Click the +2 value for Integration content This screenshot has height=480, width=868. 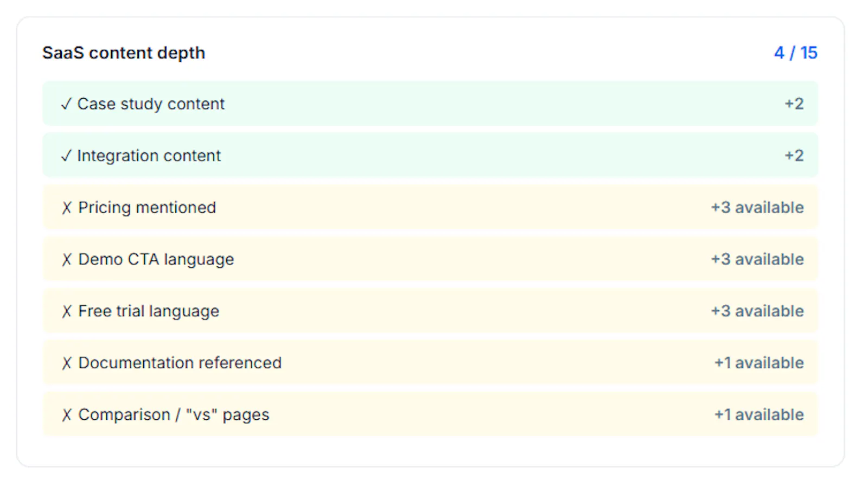tap(794, 156)
